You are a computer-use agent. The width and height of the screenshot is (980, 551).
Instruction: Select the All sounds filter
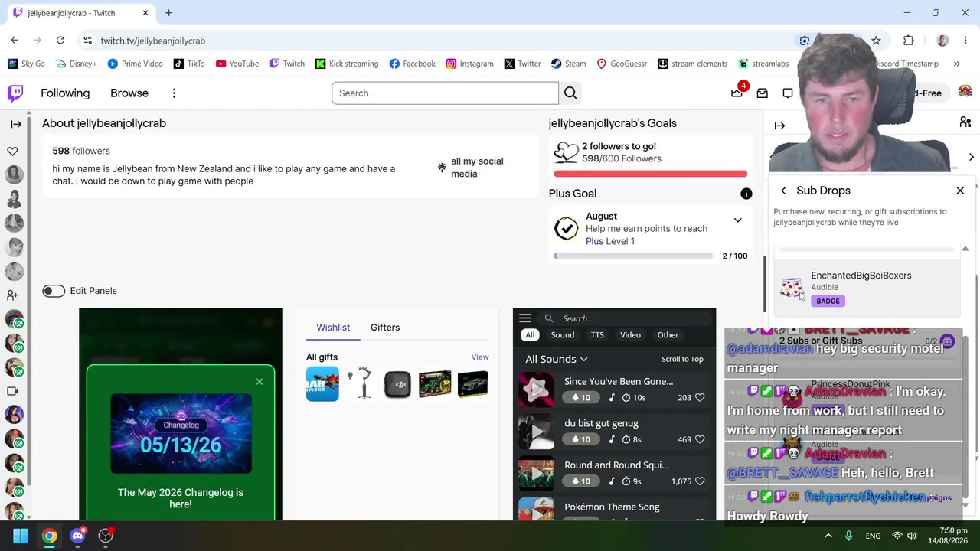[x=530, y=335]
